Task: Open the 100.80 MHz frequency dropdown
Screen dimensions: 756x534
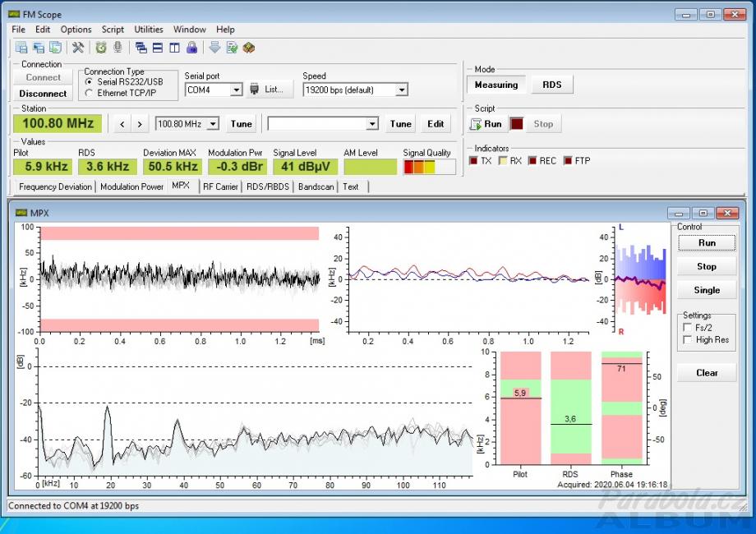Action: pos(213,124)
